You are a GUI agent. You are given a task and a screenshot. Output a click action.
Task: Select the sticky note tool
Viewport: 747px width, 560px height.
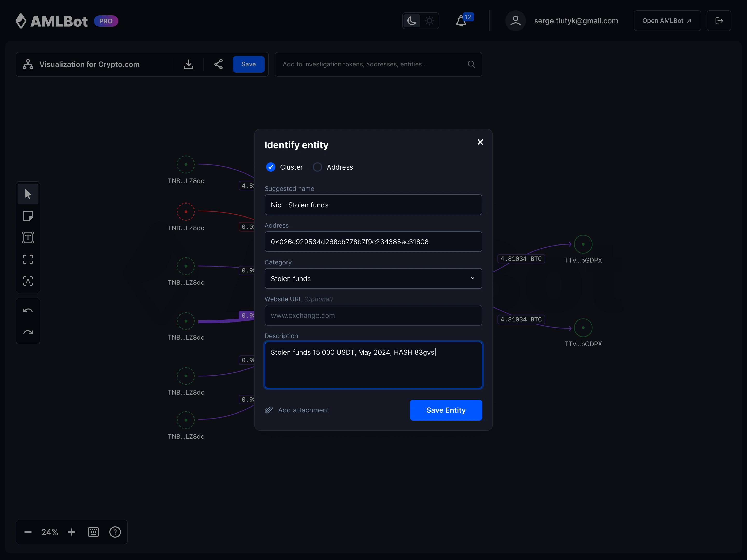click(x=28, y=216)
